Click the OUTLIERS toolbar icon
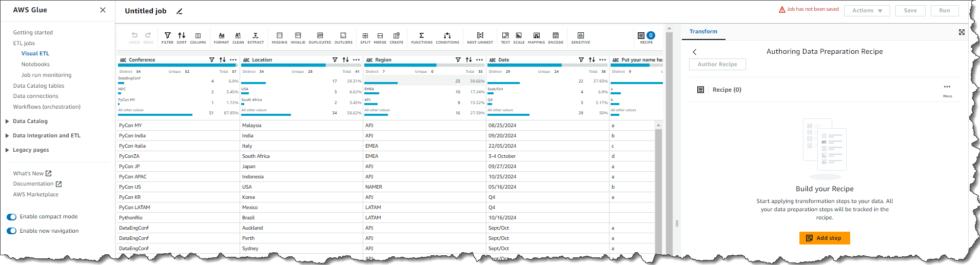This screenshot has width=980, height=265. pyautogui.click(x=343, y=37)
